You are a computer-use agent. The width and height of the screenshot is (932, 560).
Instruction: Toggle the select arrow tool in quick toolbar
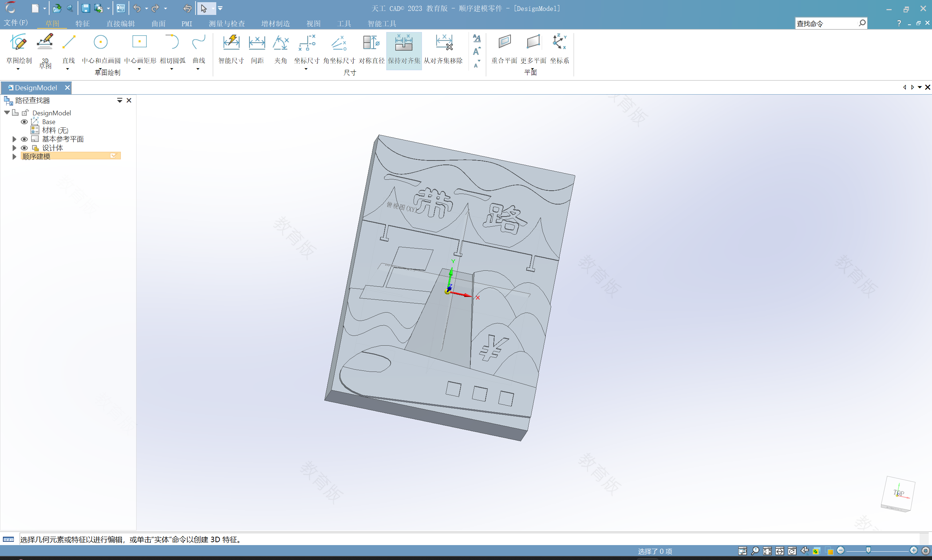coord(204,8)
